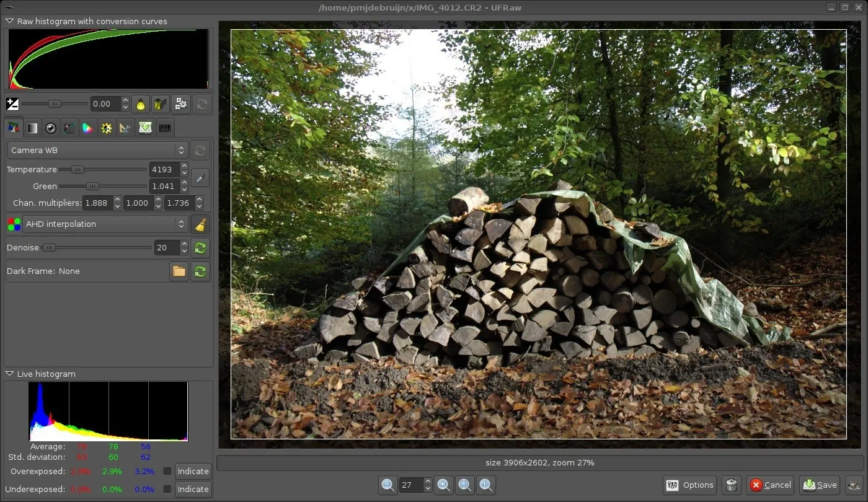The height and width of the screenshot is (502, 868).
Task: Click the auto-adjust exposure lightbulb icon
Action: click(x=142, y=104)
